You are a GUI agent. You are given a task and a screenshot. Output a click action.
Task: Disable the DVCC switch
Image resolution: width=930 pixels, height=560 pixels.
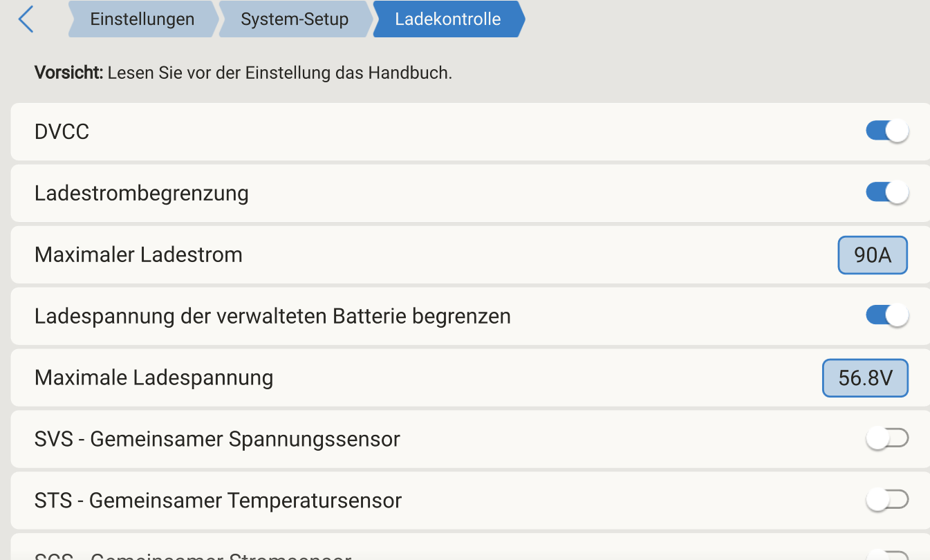tap(886, 131)
